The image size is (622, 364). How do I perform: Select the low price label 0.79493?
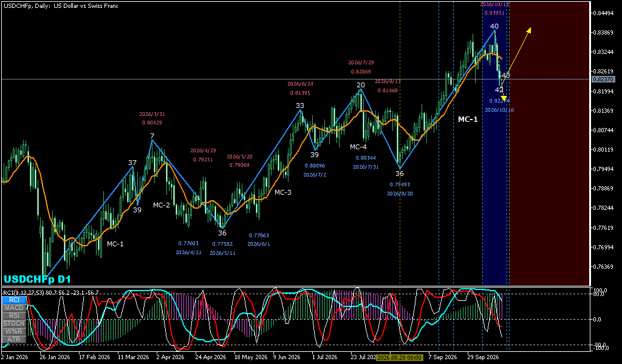400,184
